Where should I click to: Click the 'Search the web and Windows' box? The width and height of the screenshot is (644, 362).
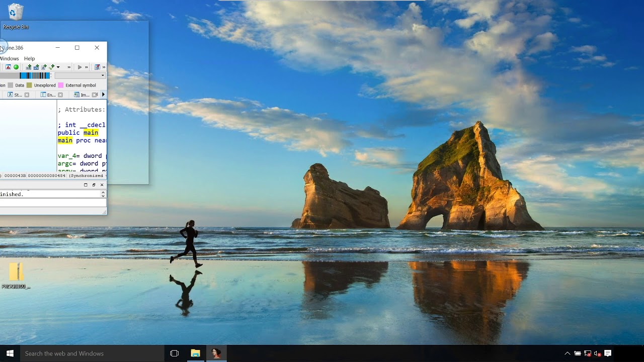[x=92, y=353]
